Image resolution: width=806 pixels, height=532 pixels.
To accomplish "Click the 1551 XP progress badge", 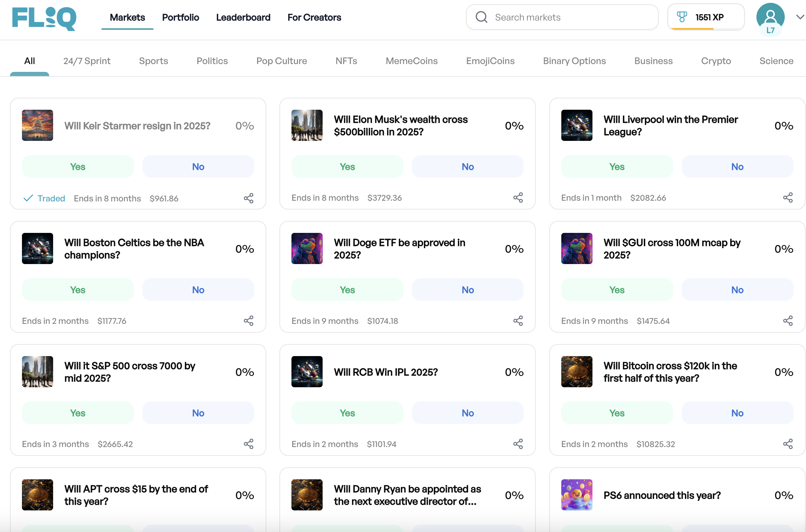I will point(709,17).
